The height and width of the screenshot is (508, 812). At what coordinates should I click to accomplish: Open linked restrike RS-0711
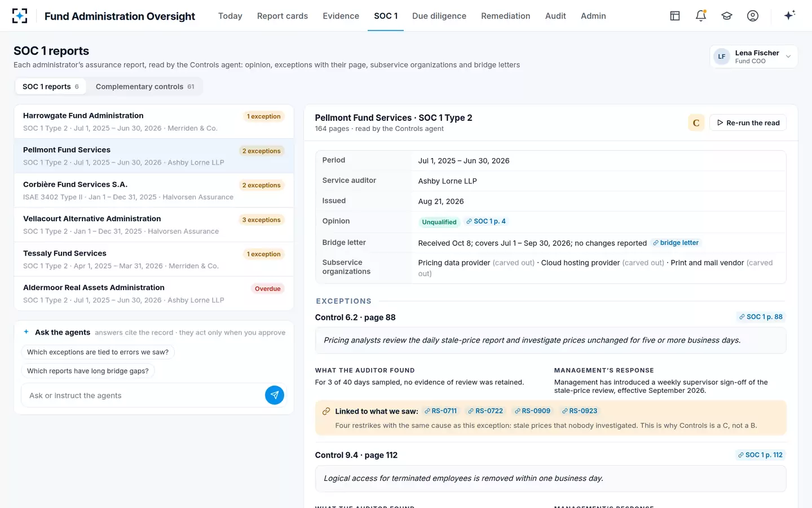point(441,411)
